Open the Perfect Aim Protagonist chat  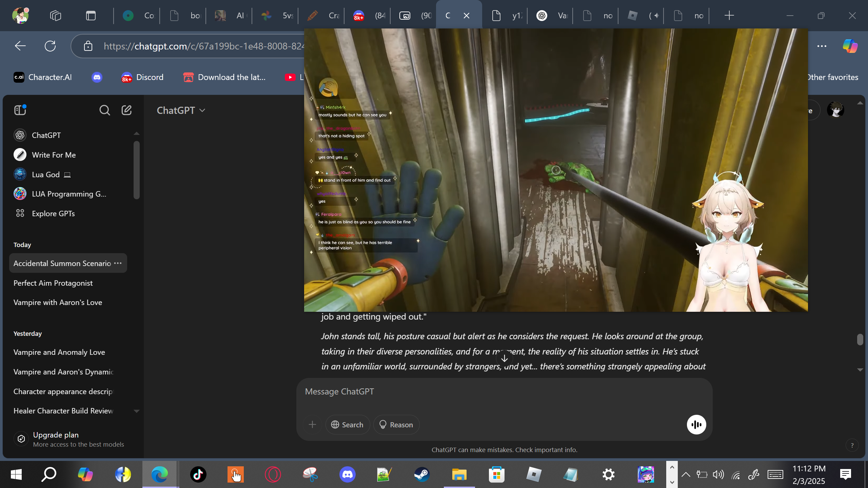click(x=68, y=283)
